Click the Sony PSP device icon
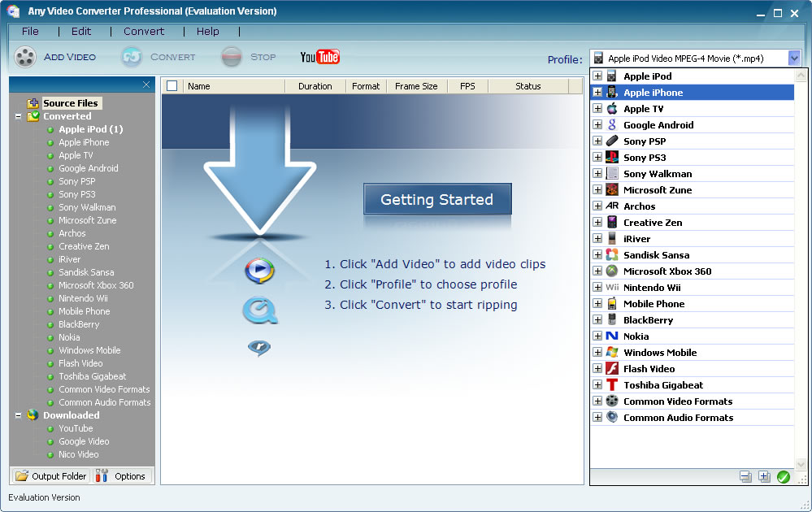The height and width of the screenshot is (512, 812). (612, 141)
